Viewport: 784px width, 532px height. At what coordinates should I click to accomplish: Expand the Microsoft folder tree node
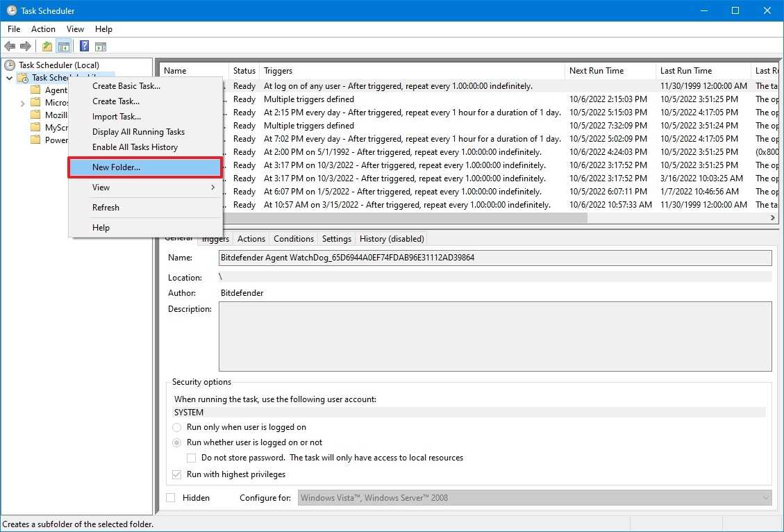(x=23, y=103)
